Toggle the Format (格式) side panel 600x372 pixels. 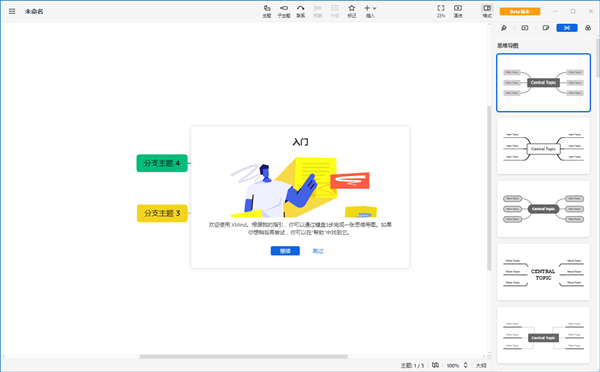(487, 11)
